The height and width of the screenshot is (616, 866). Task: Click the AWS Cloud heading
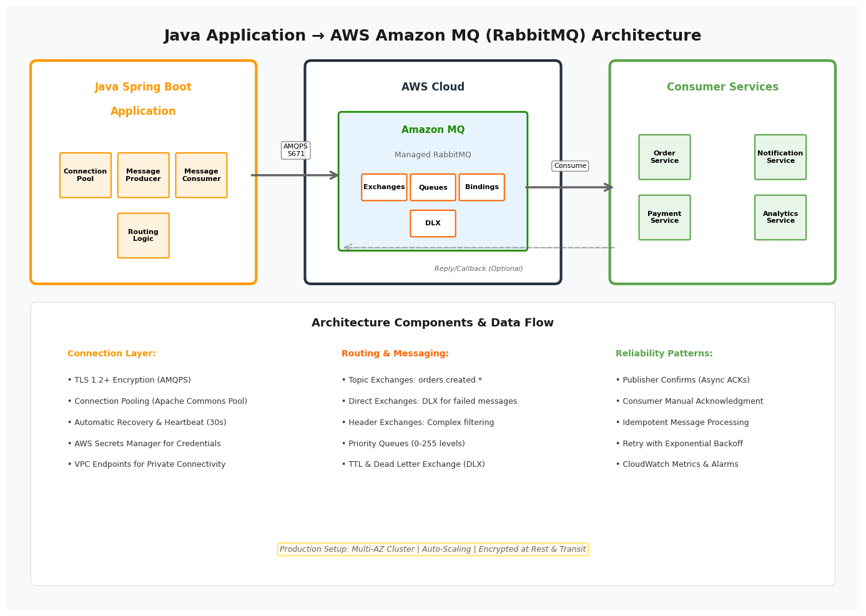[433, 87]
